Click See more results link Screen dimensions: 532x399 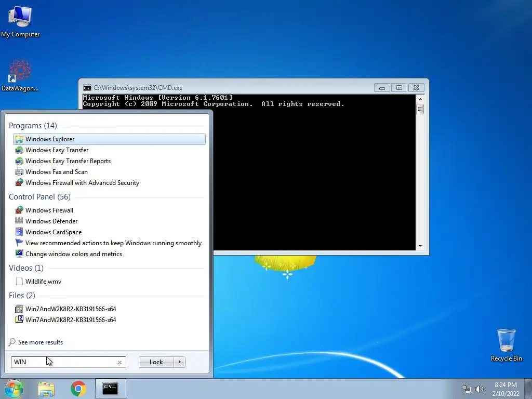[x=41, y=342]
